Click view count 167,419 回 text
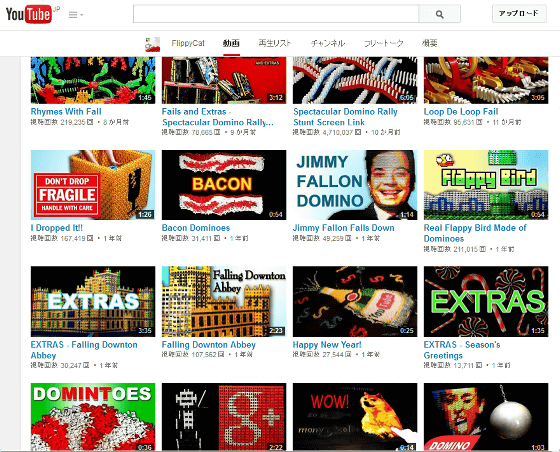 [x=62, y=238]
